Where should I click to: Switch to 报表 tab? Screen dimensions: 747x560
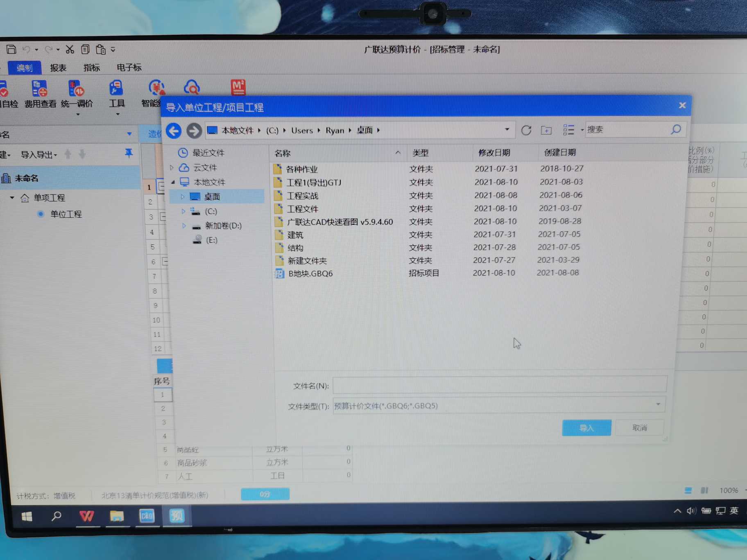coord(58,68)
